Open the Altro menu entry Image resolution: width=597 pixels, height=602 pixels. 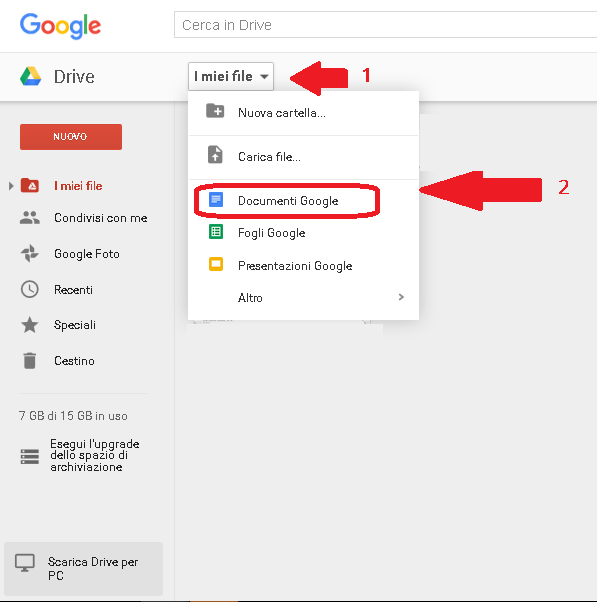coord(303,298)
